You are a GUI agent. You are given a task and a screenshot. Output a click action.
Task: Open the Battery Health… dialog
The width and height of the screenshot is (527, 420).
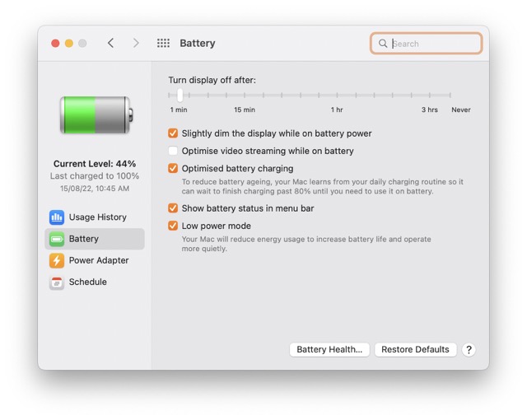329,349
